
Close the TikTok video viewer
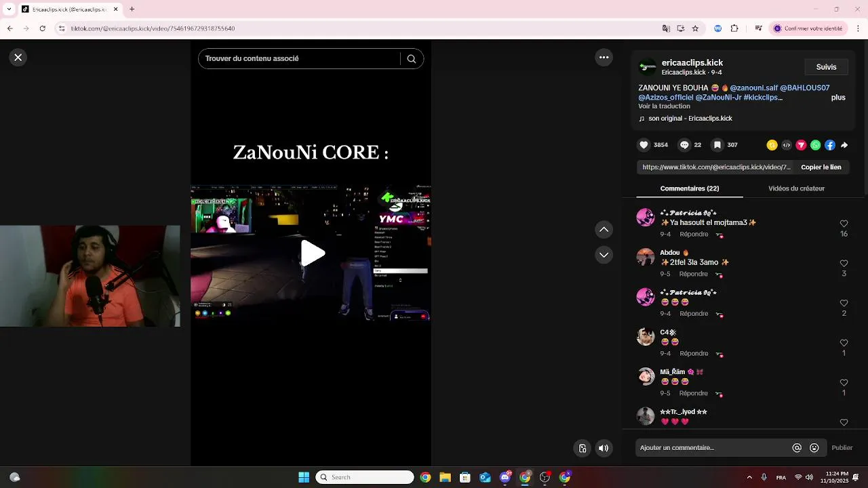point(18,58)
